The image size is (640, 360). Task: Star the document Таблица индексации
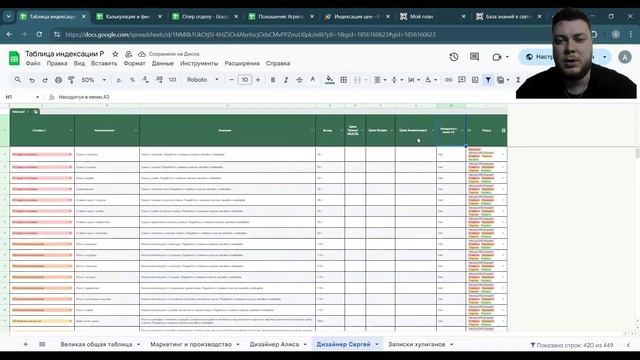tap(116, 54)
